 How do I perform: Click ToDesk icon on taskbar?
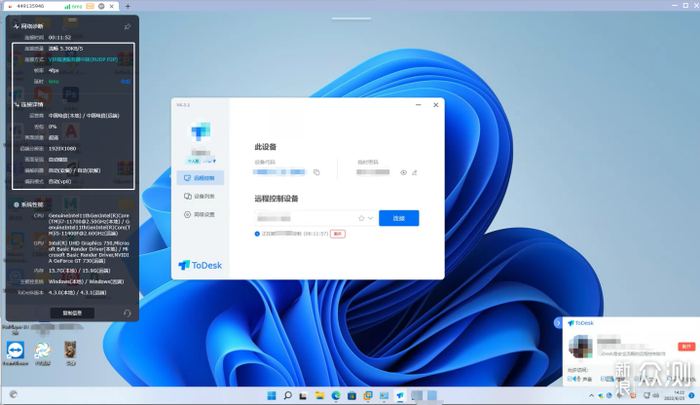pos(400,396)
